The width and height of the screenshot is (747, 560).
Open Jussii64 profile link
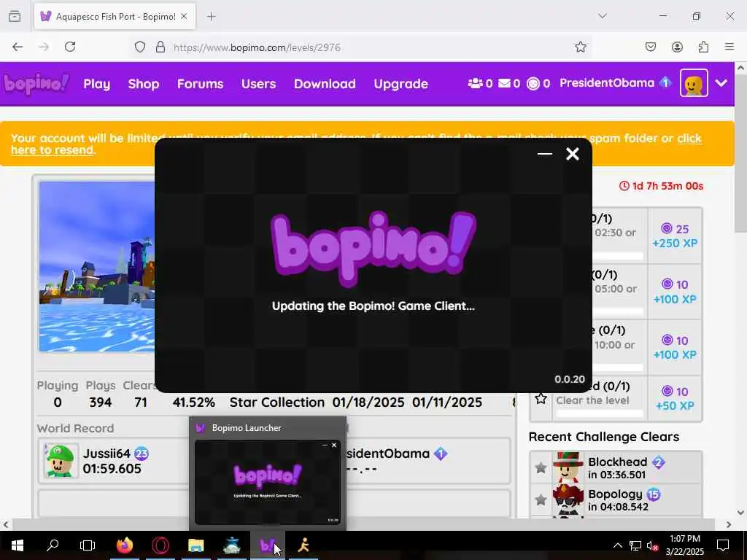[x=107, y=454]
